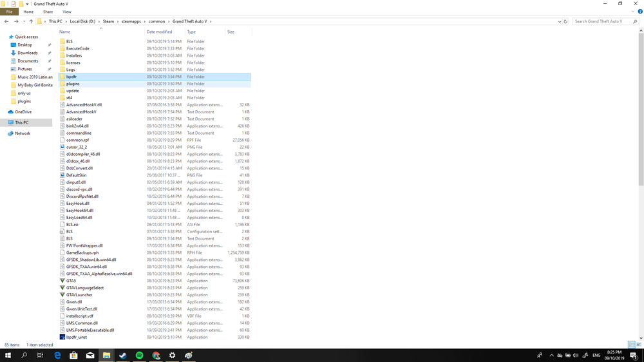Expand the chevron after Grand Theft Auto V
Image resolution: width=644 pixels, height=362 pixels.
(211, 21)
